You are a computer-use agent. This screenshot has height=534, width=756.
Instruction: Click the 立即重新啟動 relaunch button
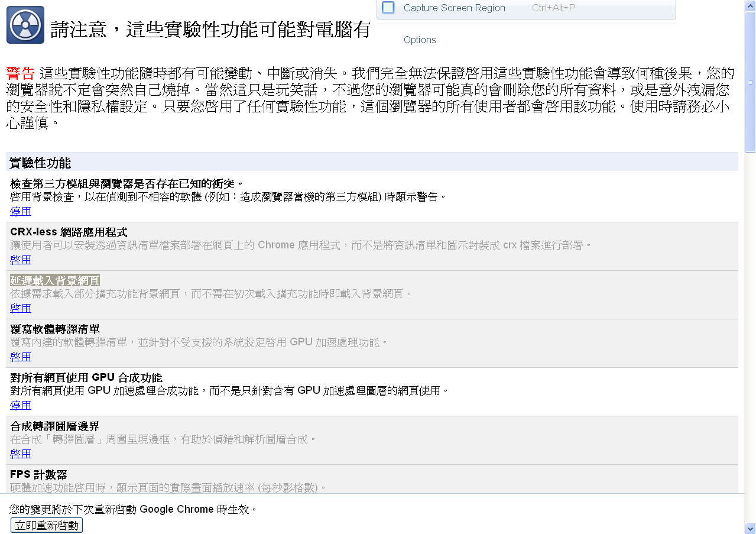[x=47, y=525]
